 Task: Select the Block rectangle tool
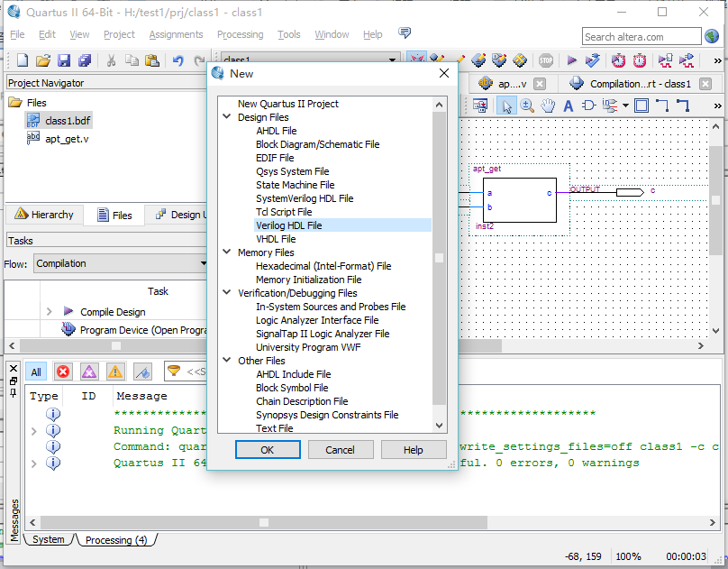[642, 106]
